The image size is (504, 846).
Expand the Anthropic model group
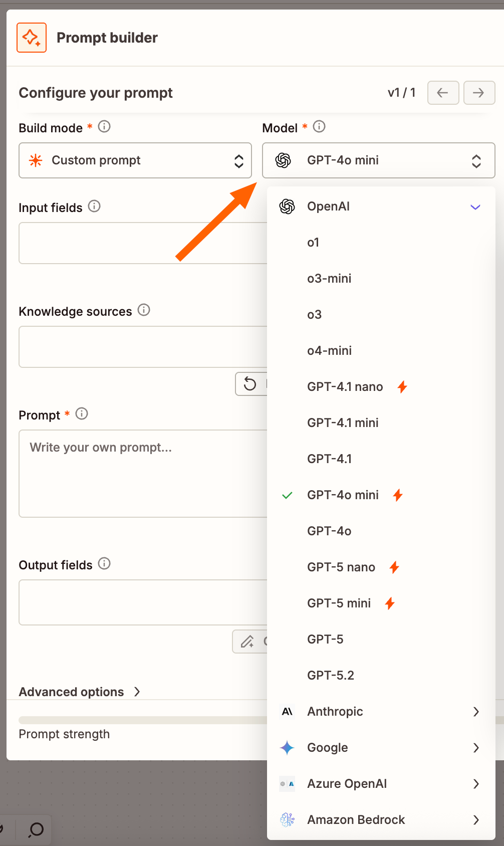click(x=381, y=712)
